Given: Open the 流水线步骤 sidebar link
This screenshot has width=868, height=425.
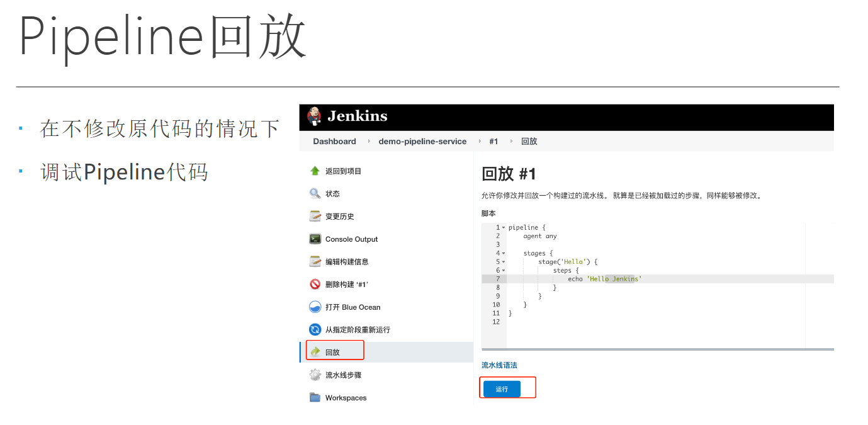Looking at the screenshot, I should [x=343, y=375].
